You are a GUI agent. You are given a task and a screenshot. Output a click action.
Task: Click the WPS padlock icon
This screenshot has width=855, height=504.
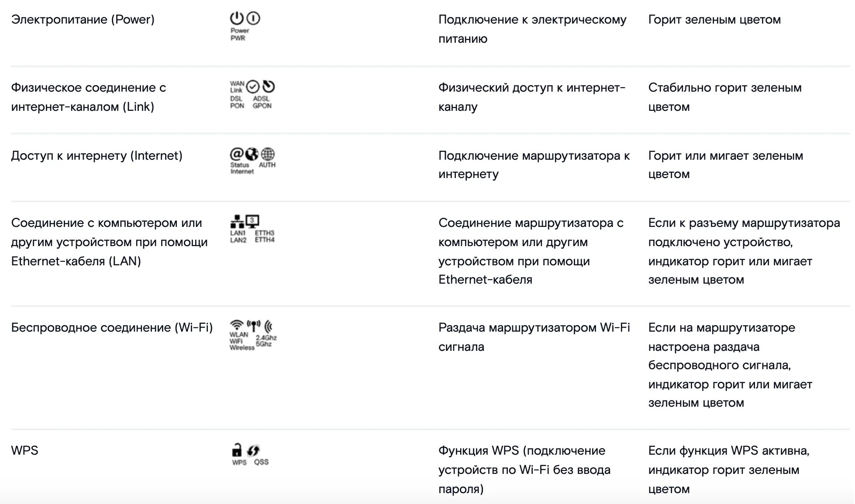pos(237,449)
